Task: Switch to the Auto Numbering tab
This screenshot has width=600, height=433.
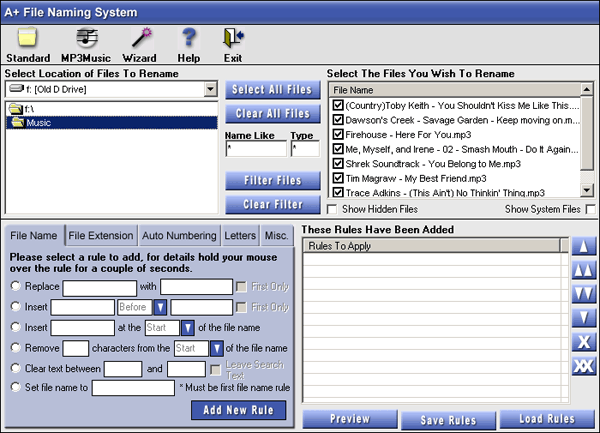Action: (179, 236)
